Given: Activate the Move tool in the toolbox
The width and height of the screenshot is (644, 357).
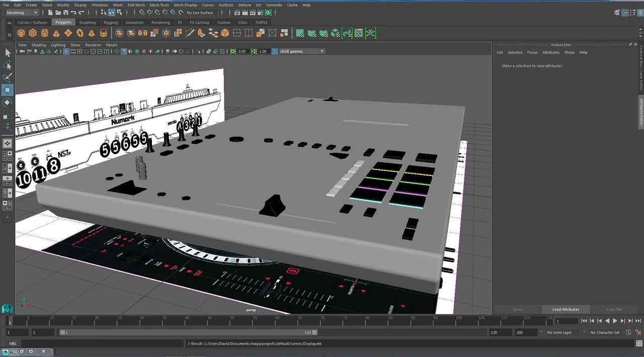Looking at the screenshot, I should coord(8,91).
